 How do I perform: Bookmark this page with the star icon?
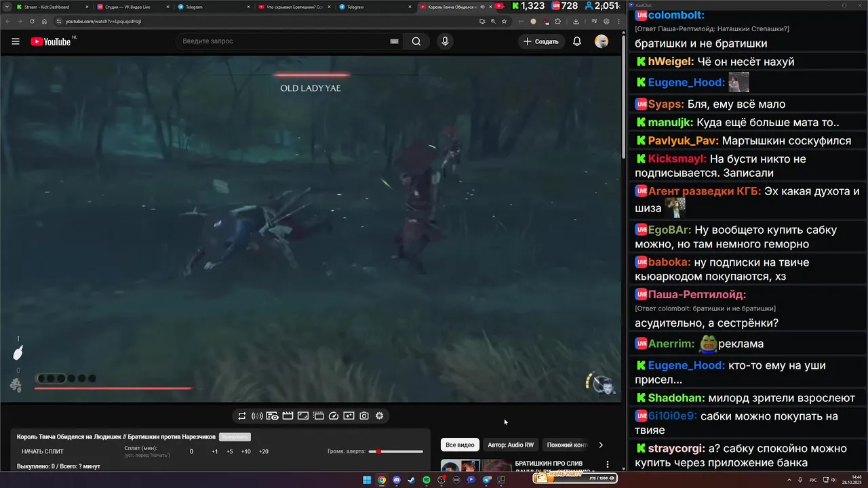click(x=504, y=21)
